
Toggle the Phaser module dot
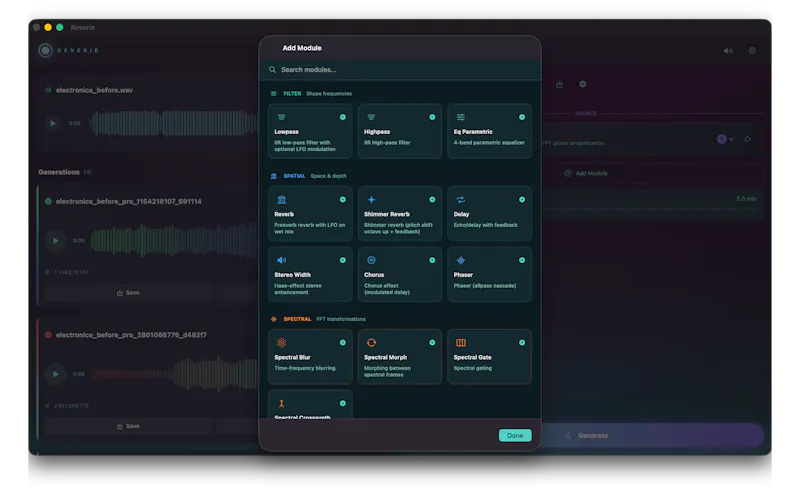[522, 260]
